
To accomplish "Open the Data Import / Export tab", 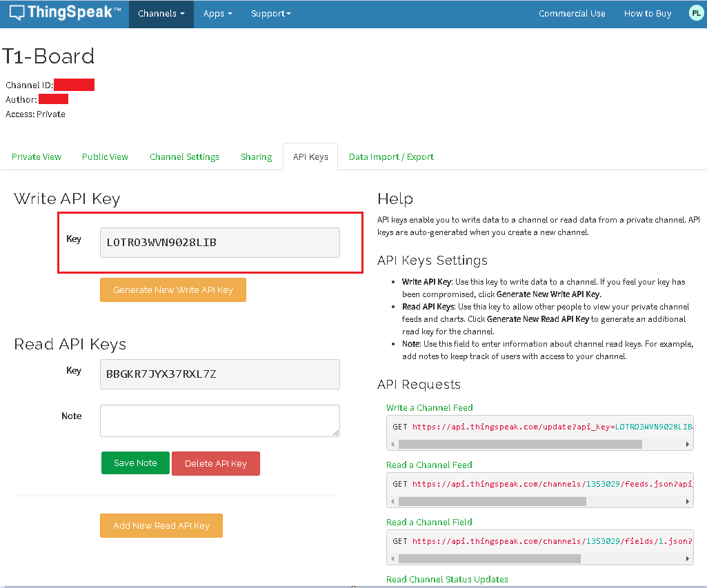I will coord(391,156).
